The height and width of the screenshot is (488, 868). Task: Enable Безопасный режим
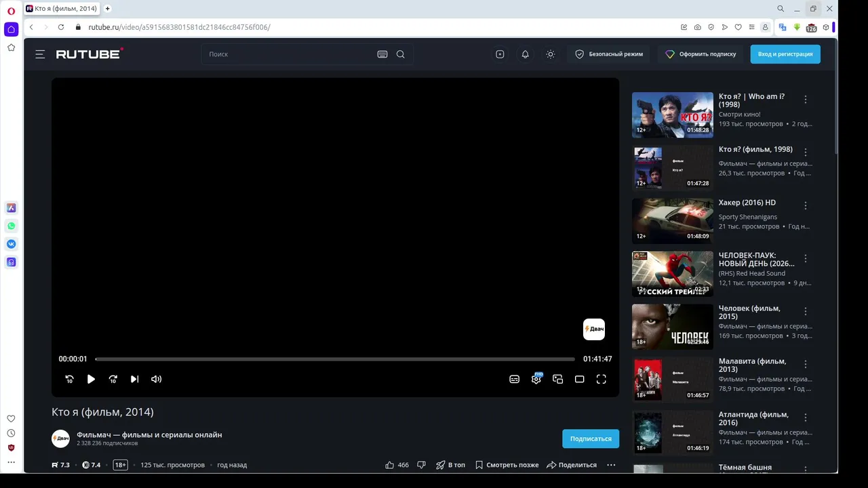point(609,54)
